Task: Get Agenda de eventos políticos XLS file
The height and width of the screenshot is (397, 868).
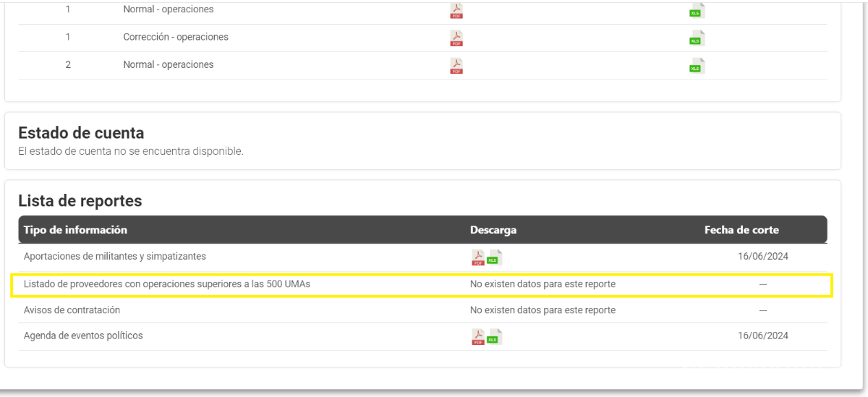Action: pos(494,337)
